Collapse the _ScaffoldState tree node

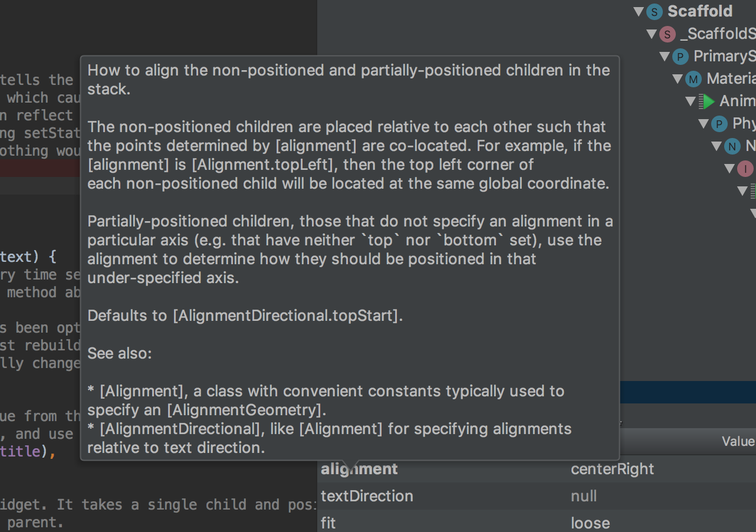(652, 34)
